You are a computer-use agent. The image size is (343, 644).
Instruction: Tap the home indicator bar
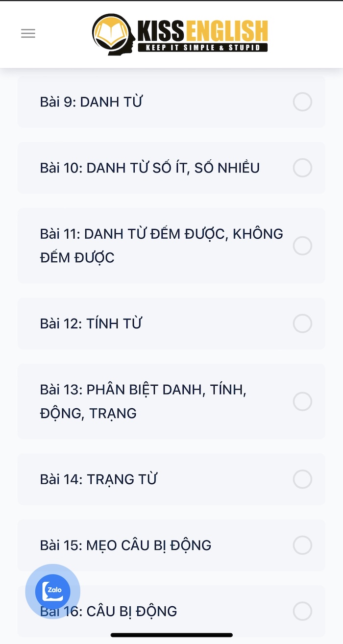[171, 635]
